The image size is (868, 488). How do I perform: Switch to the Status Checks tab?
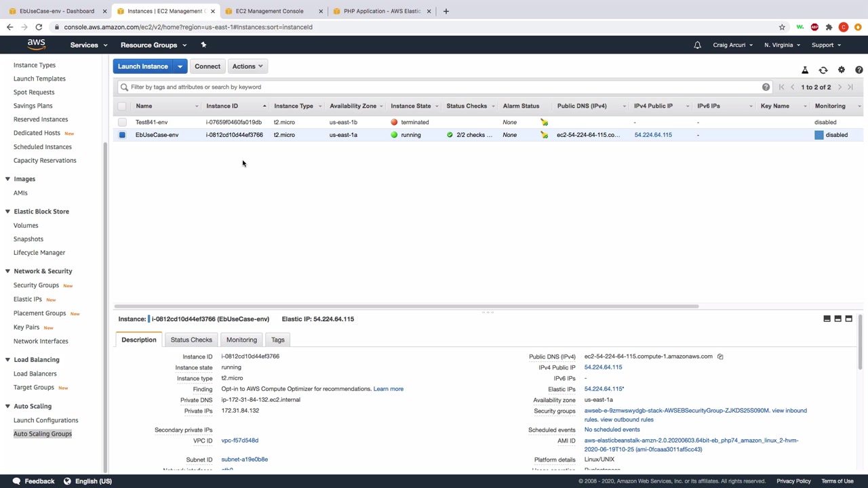point(191,340)
